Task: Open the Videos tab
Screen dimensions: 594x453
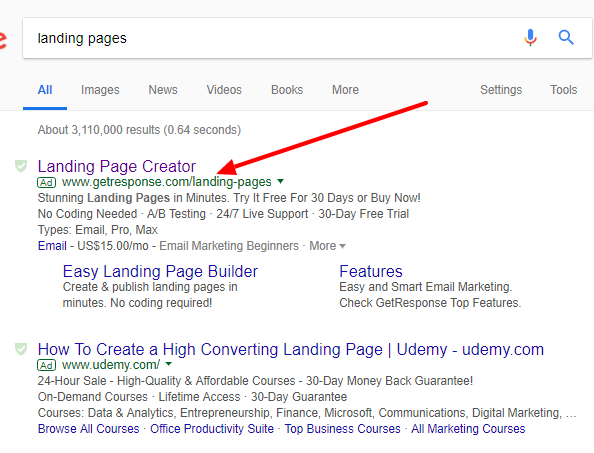Action: click(x=224, y=90)
